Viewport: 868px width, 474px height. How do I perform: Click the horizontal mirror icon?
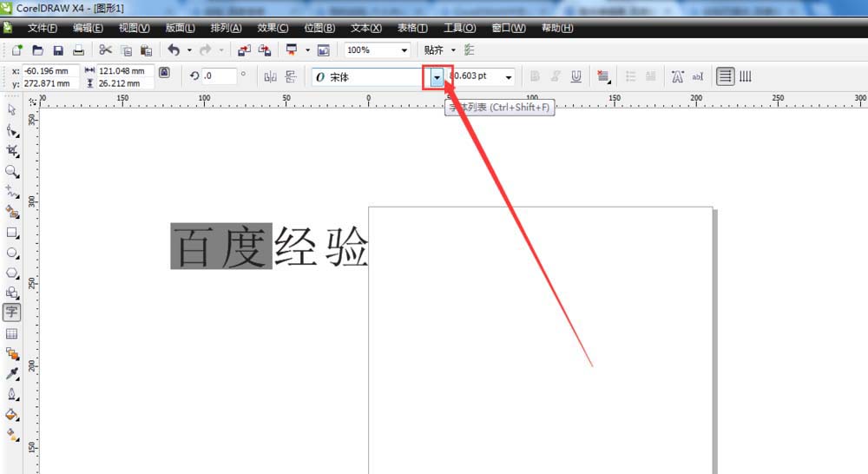270,76
